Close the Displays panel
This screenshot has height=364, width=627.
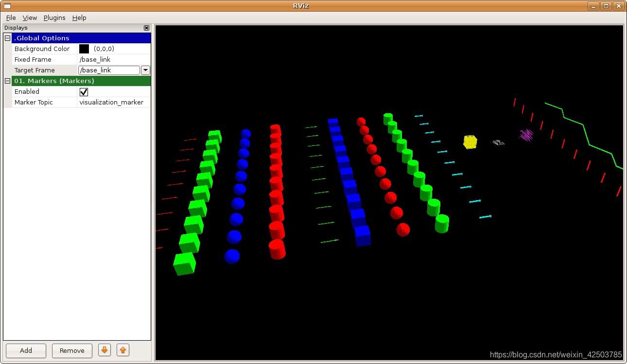(x=146, y=28)
